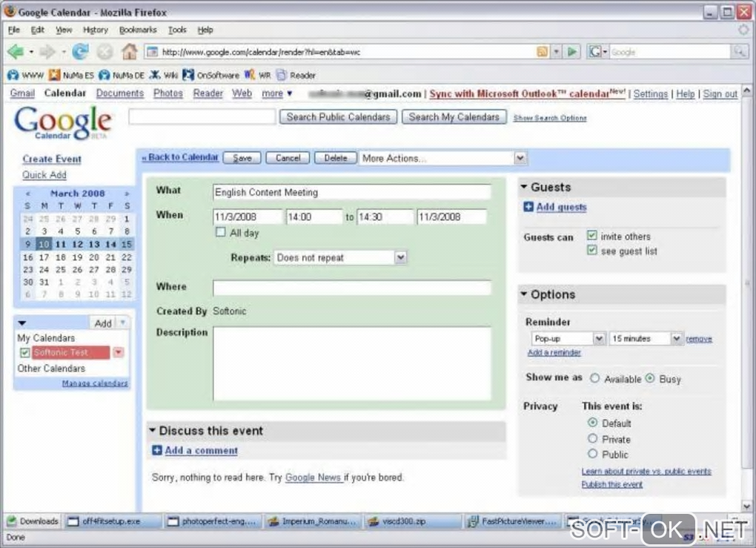Select Private privacy option

coord(592,438)
